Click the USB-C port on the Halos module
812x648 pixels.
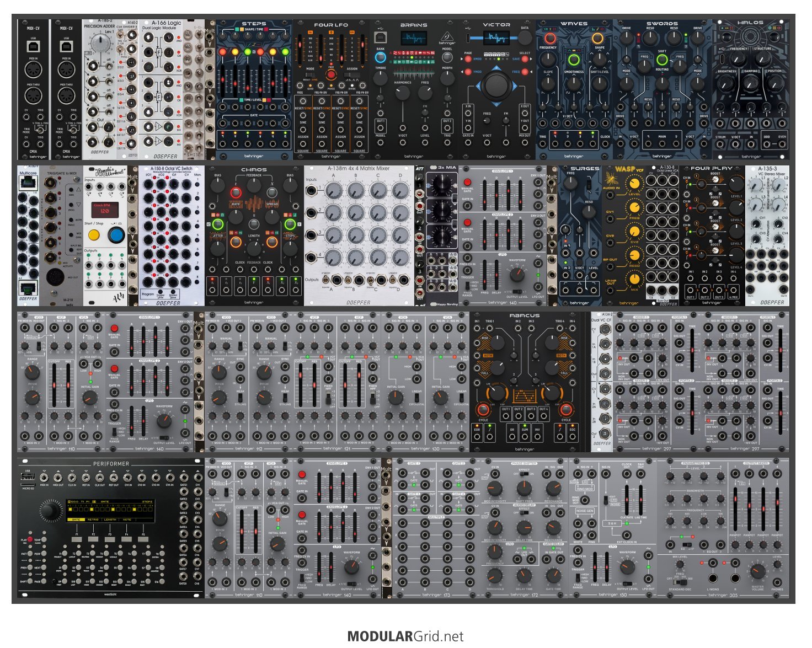coord(722,58)
